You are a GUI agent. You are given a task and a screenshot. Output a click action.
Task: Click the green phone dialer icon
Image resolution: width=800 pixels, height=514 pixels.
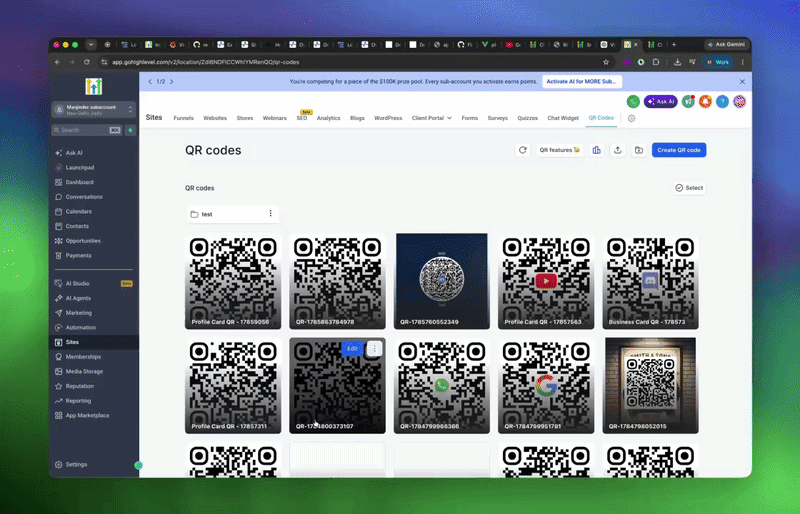[633, 102]
